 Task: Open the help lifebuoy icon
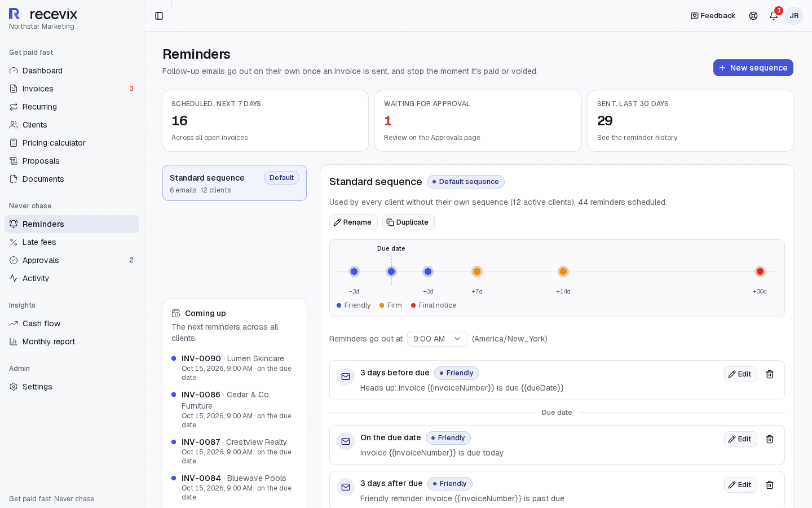pos(753,16)
